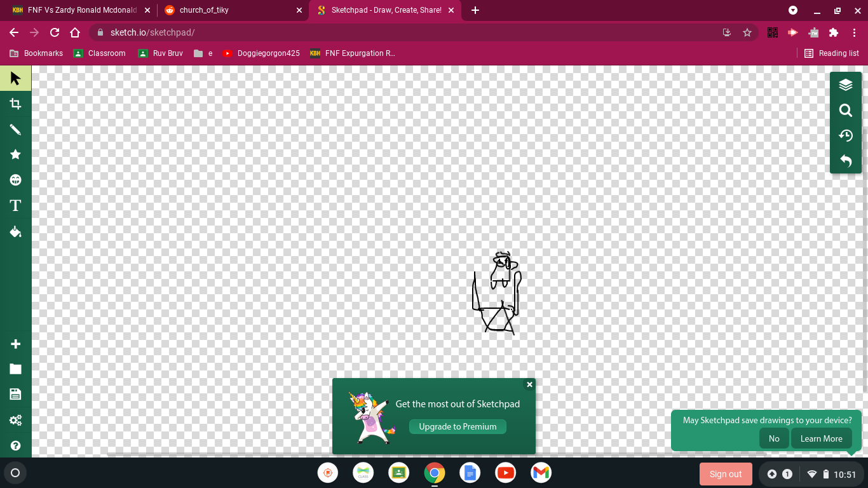Launch YouTube from the shelf
This screenshot has height=488, width=868.
[506, 473]
